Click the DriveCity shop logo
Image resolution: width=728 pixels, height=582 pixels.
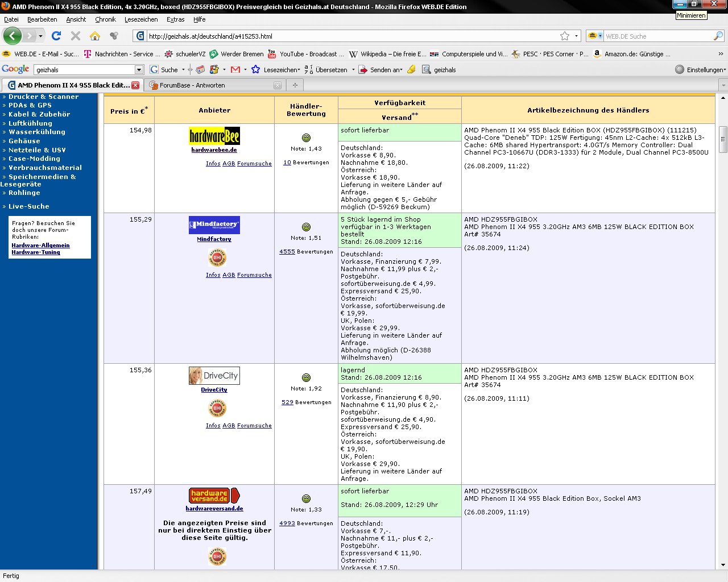(x=214, y=376)
